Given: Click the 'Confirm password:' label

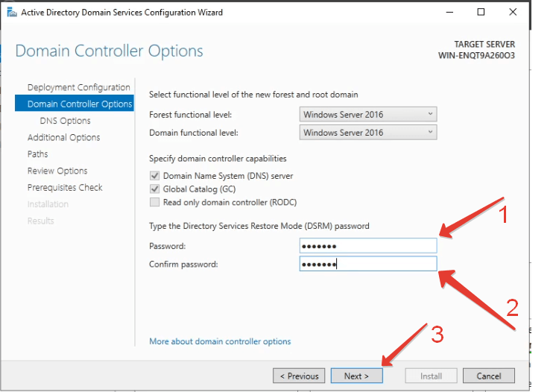Looking at the screenshot, I should click(183, 264).
